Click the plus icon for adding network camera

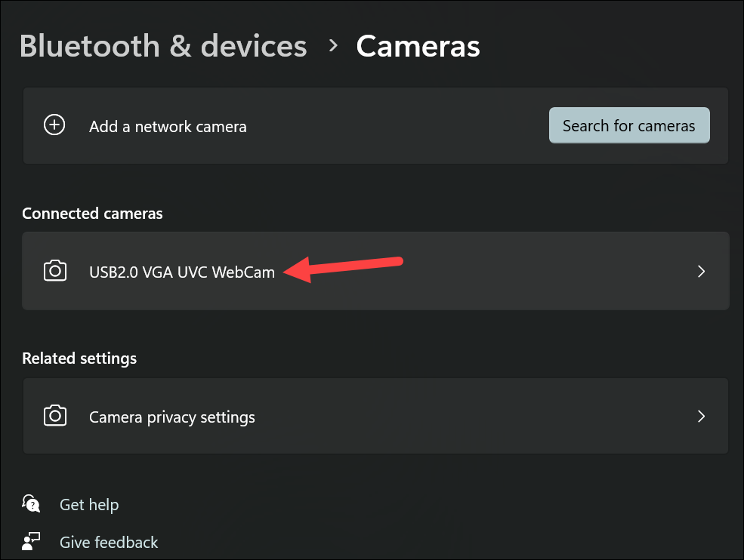(54, 125)
